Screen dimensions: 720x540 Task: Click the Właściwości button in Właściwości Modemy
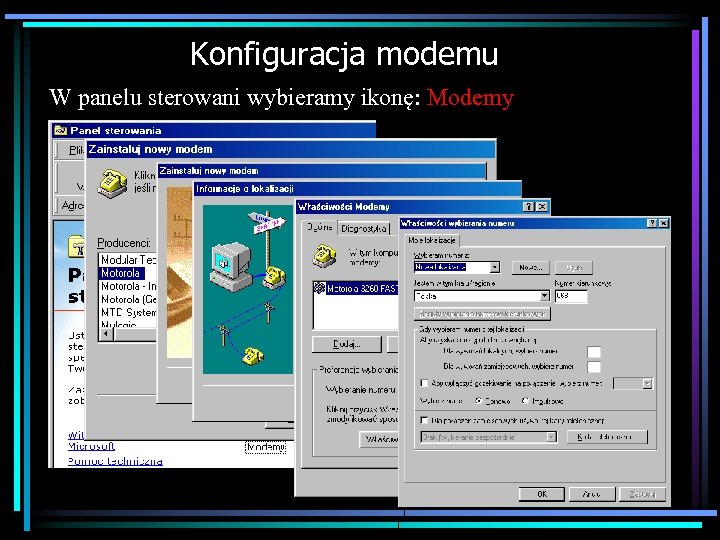[379, 439]
